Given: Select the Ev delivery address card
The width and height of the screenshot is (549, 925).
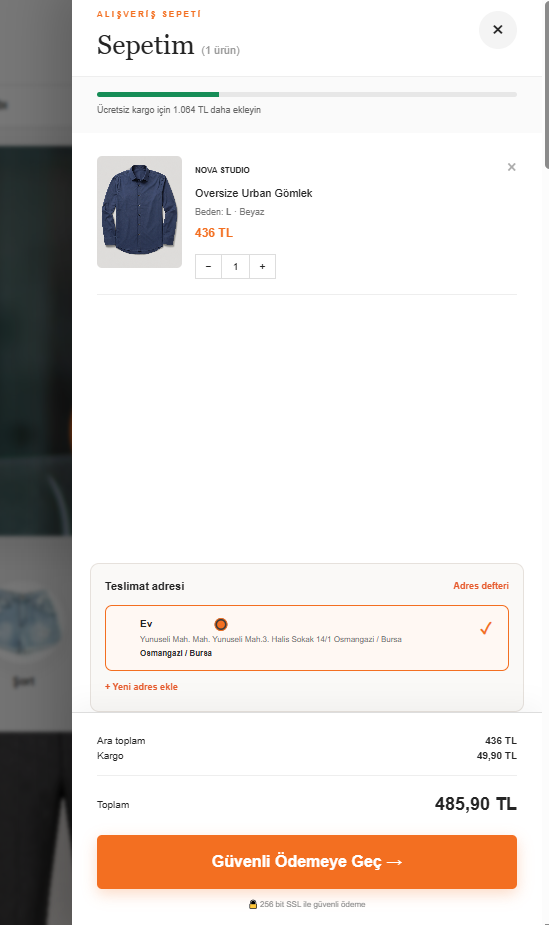Looking at the screenshot, I should pyautogui.click(x=307, y=638).
